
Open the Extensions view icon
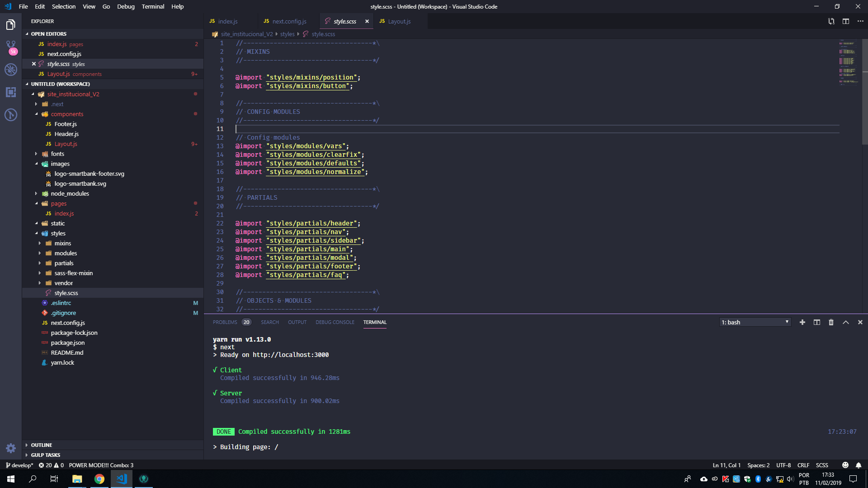coord(11,92)
